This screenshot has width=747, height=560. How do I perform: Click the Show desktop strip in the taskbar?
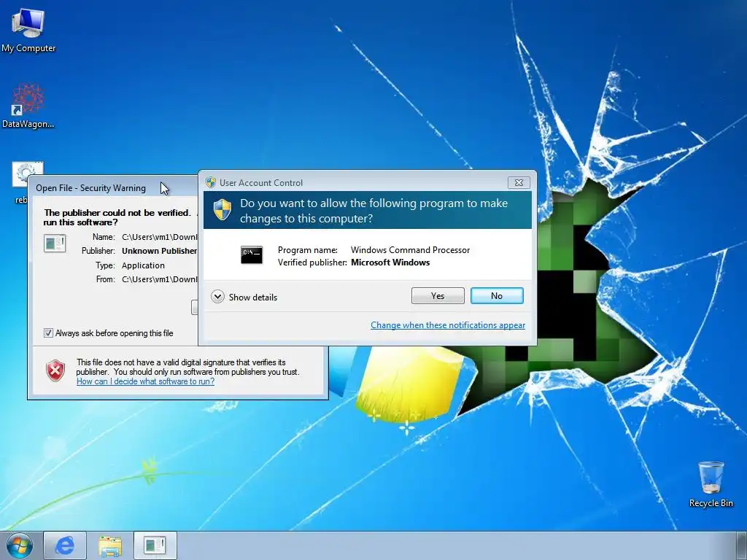point(741,545)
